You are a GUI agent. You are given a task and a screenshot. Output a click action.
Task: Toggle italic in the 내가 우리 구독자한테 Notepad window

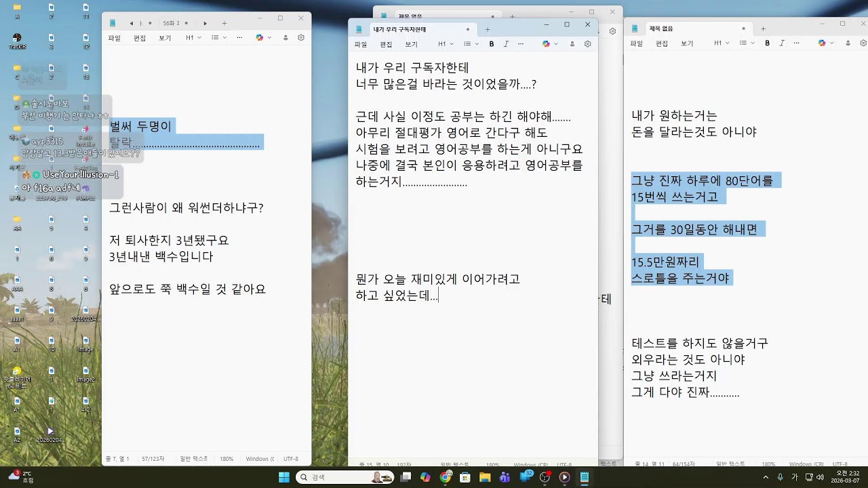(x=506, y=44)
